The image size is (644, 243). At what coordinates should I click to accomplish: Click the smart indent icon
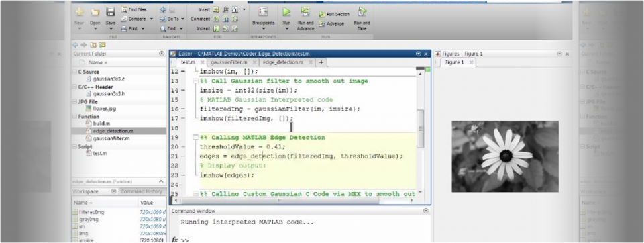tap(217, 28)
